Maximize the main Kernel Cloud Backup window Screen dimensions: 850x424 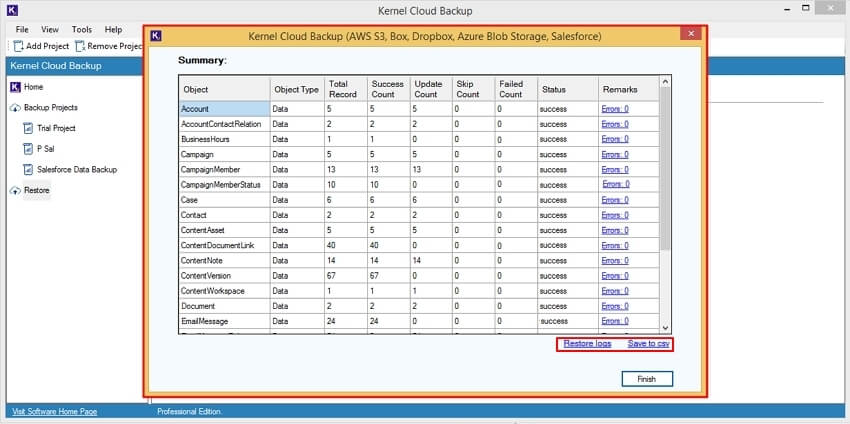(x=806, y=8)
